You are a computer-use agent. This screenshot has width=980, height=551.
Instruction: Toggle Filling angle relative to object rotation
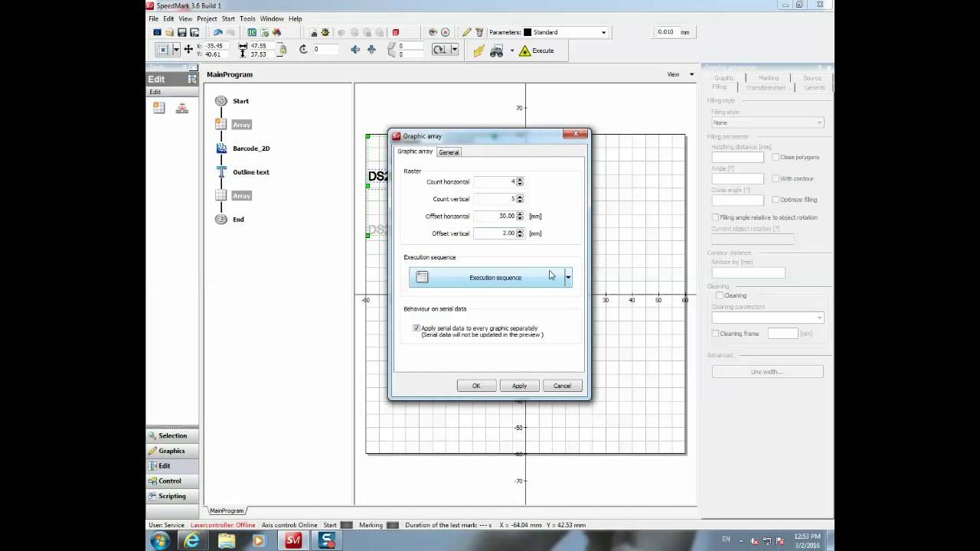[715, 217]
